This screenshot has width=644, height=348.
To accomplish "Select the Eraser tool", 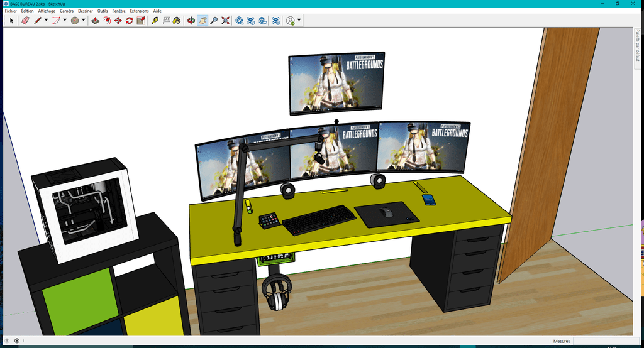I will pyautogui.click(x=25, y=20).
